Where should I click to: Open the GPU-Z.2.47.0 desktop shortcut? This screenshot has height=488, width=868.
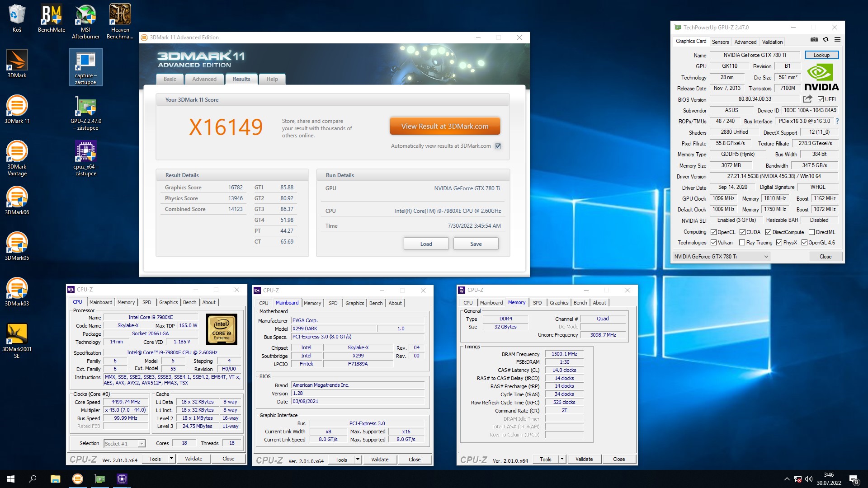[85, 113]
